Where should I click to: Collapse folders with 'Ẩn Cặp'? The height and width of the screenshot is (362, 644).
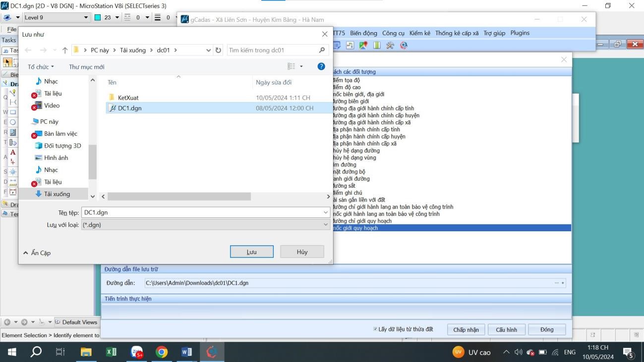click(x=37, y=253)
